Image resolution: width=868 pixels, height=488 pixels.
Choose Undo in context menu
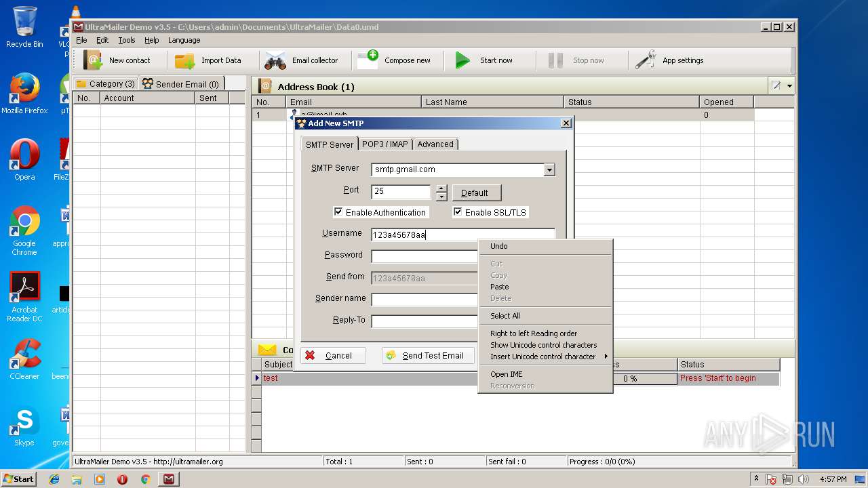coord(546,246)
